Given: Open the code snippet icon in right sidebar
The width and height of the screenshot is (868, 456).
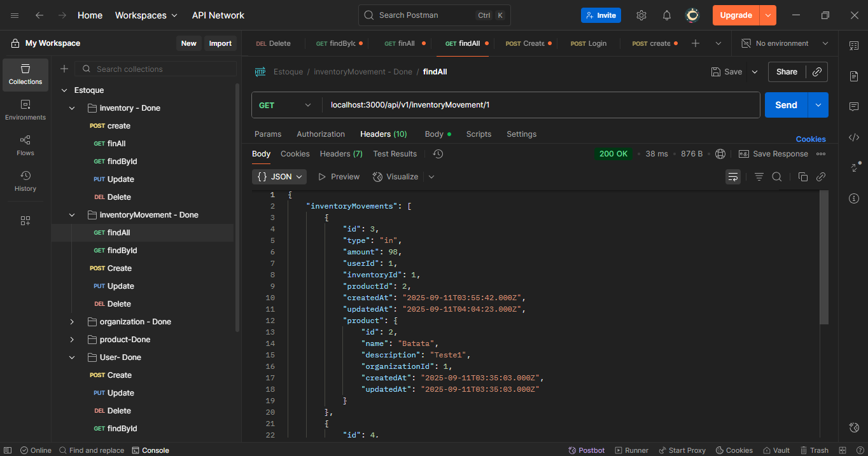Looking at the screenshot, I should coord(854,137).
